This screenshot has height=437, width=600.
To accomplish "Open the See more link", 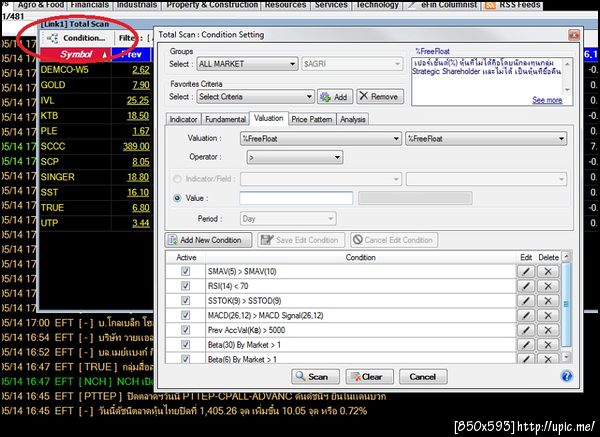I will point(547,100).
